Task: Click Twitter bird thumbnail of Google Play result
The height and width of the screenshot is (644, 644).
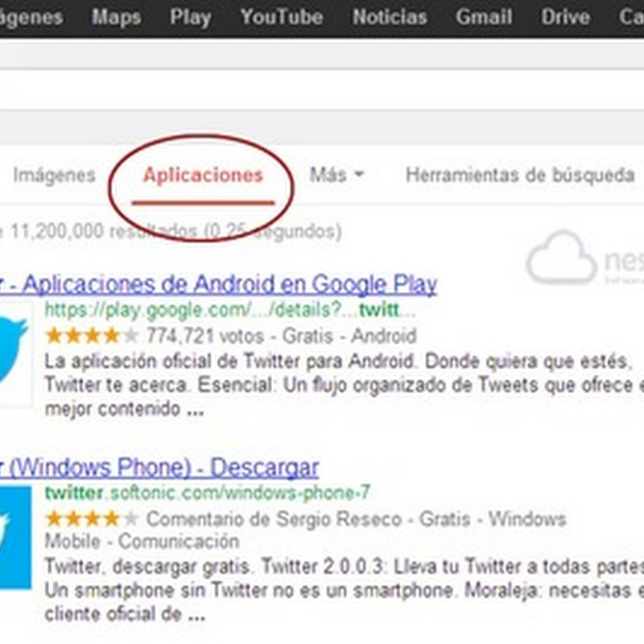Action: click(x=14, y=353)
